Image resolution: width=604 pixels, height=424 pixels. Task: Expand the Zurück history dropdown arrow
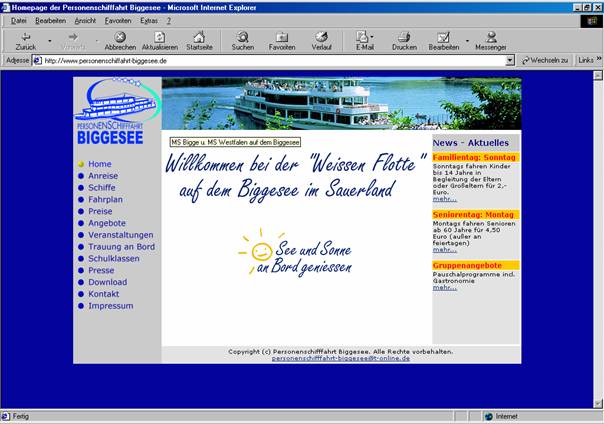coord(50,41)
